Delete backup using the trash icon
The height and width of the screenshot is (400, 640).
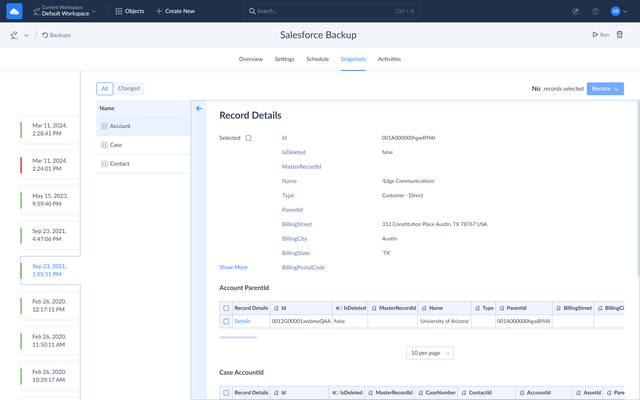pyautogui.click(x=620, y=34)
